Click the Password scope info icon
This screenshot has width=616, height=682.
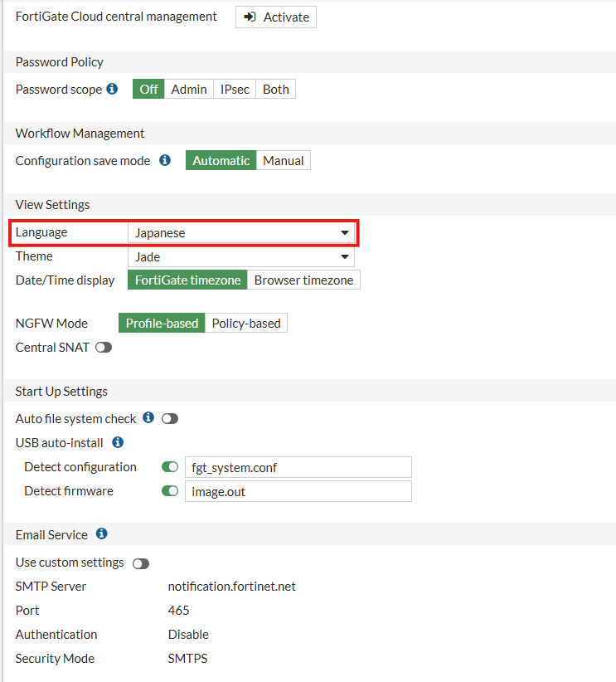tap(112, 89)
